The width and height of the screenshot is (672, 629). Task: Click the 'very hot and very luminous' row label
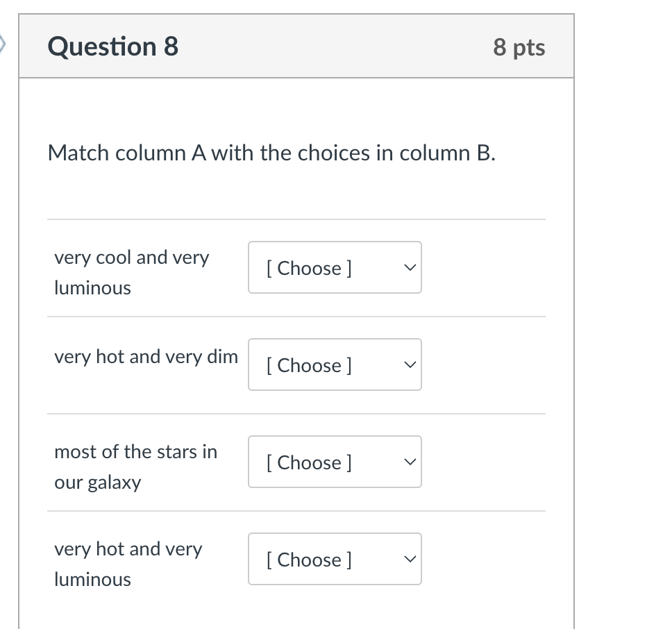click(x=128, y=563)
